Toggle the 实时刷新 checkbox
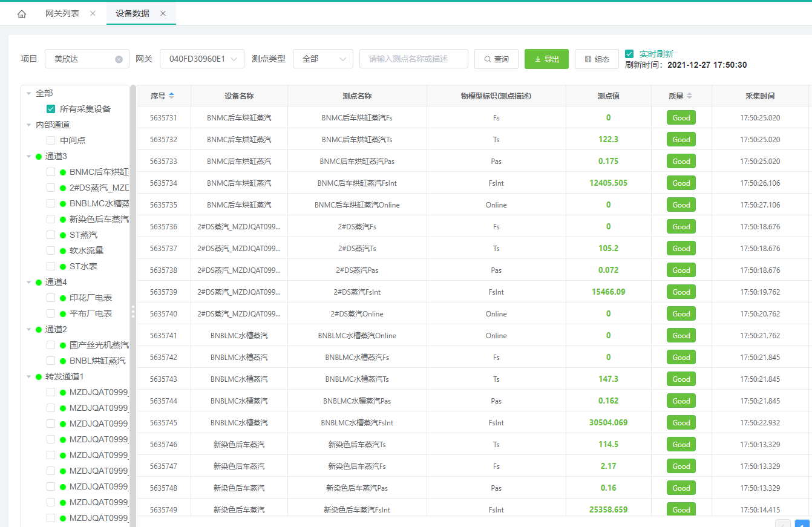The image size is (812, 527). click(629, 54)
